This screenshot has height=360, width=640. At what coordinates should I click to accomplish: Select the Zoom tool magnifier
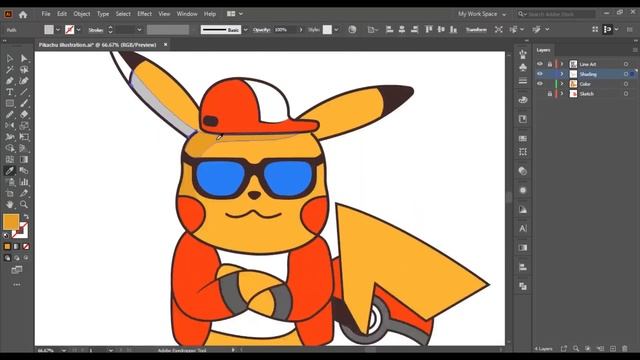[24, 204]
